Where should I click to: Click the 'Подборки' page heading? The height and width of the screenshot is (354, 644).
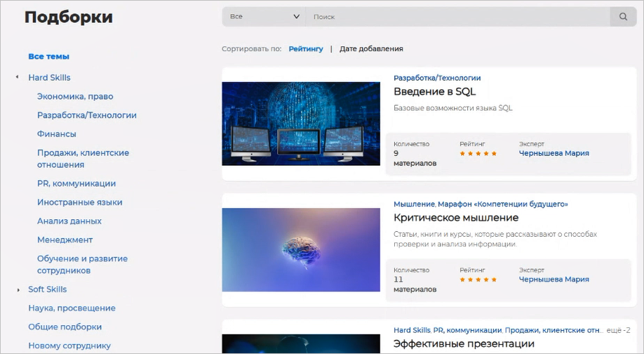[x=69, y=18]
